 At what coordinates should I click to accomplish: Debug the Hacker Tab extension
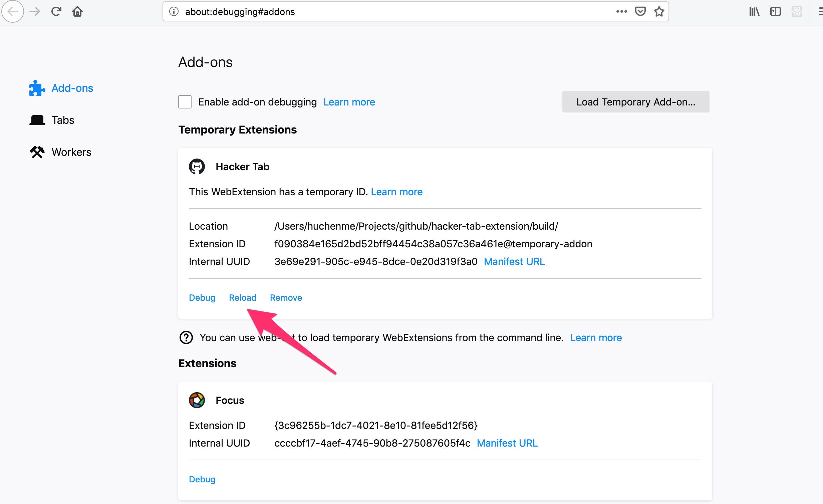coord(202,298)
